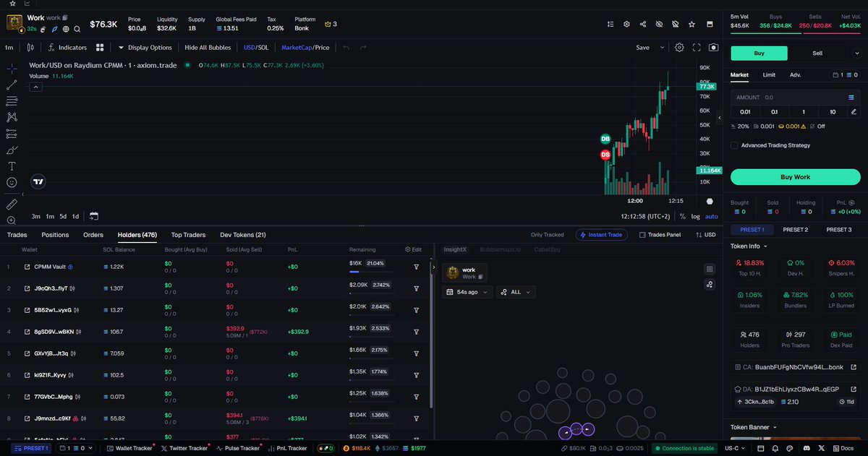Viewport: 868px width, 456px height.
Task: Select the text annotation tool
Action: (12, 166)
